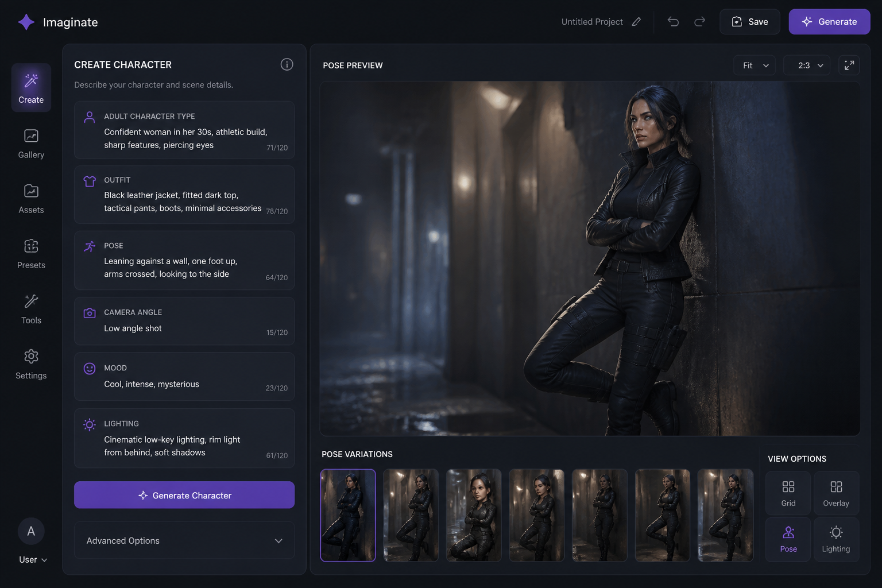Click the Imaginate star logo
The width and height of the screenshot is (882, 588).
pos(26,22)
